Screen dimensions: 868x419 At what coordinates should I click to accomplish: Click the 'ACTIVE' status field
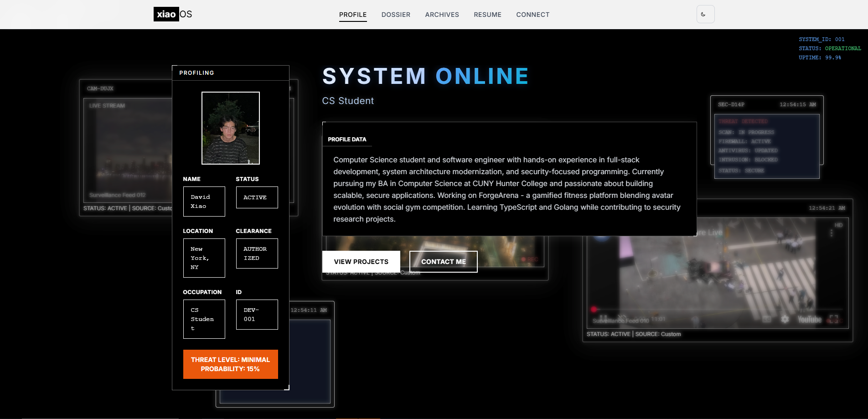coord(257,197)
